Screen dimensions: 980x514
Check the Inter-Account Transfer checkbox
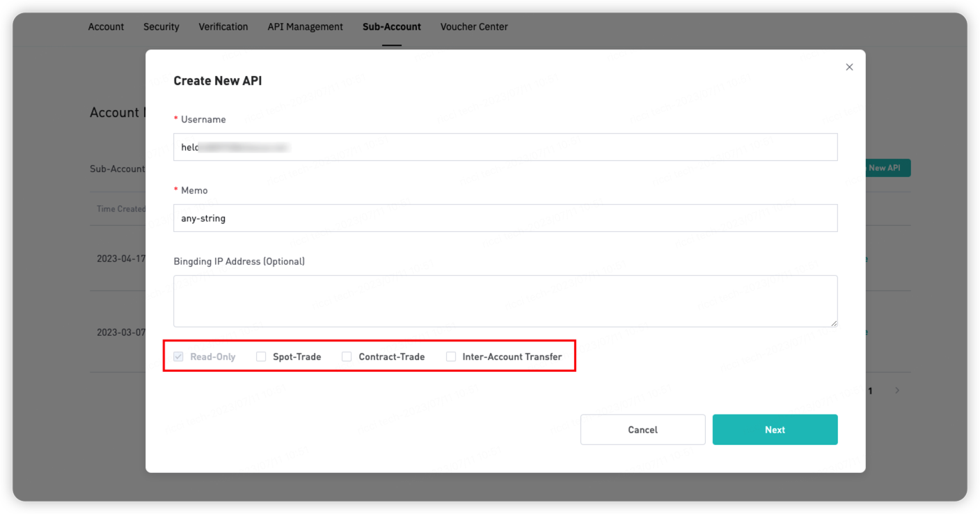point(451,357)
